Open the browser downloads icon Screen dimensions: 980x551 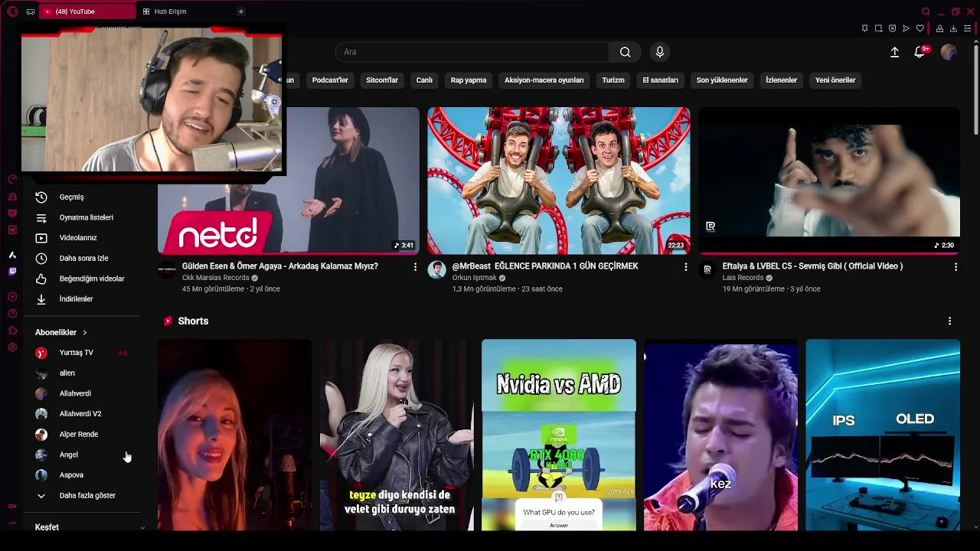pyautogui.click(x=953, y=28)
